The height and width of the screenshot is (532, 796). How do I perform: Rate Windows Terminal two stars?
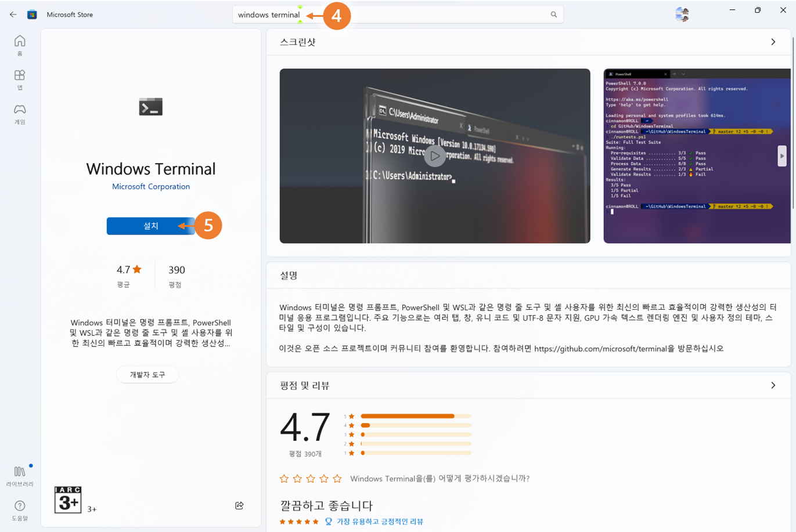297,479
